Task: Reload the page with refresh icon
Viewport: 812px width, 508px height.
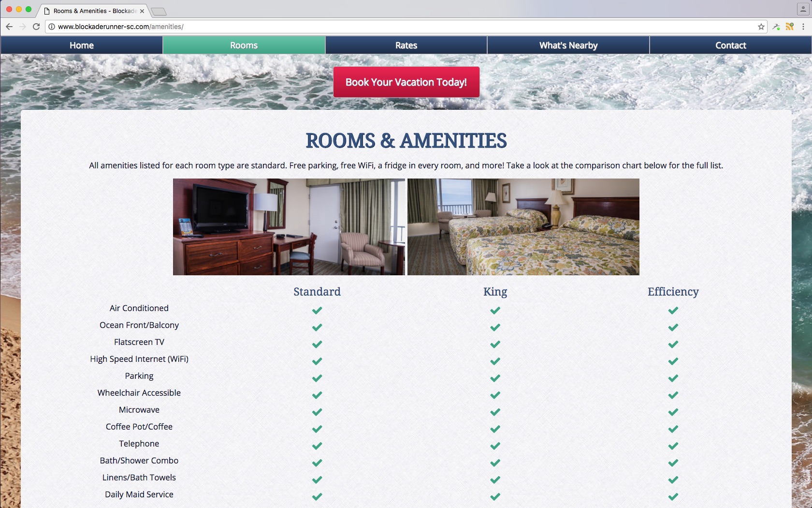Action: click(36, 27)
